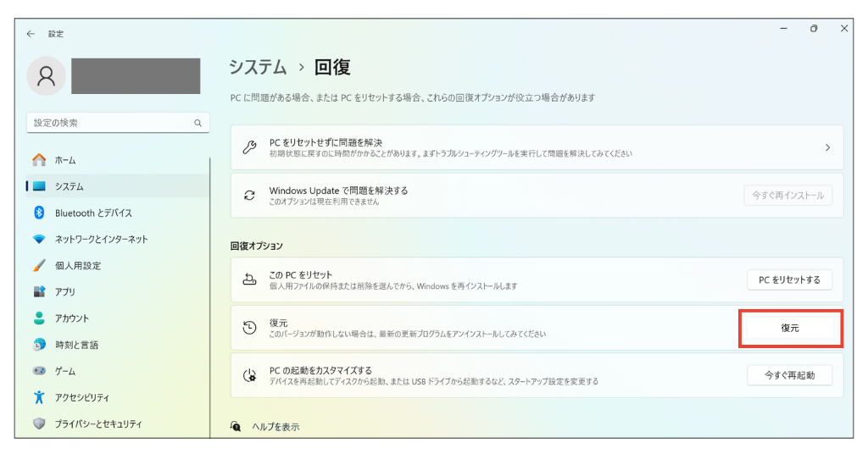Open プライバシーとセキュリティ settings page
Screen dimensions: 868x454
click(x=118, y=424)
